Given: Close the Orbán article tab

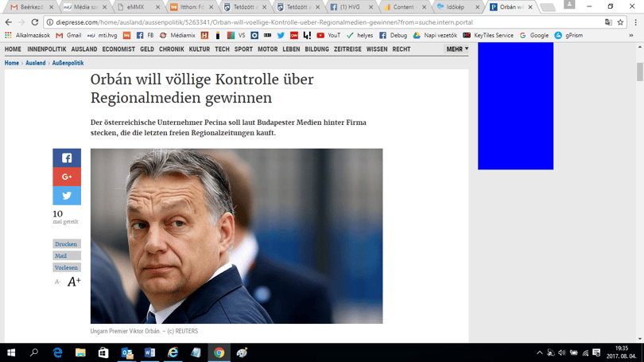Looking at the screenshot, I should click(530, 7).
